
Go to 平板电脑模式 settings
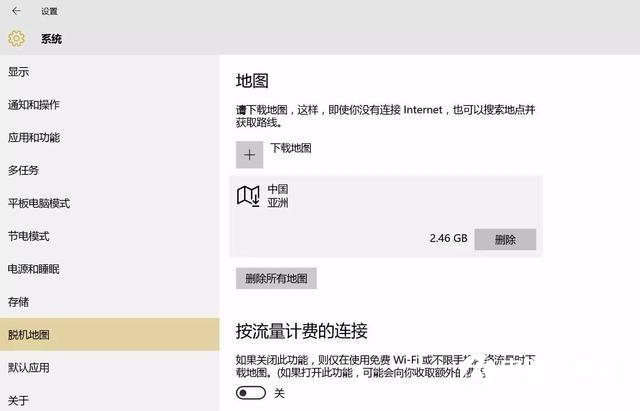pos(109,203)
